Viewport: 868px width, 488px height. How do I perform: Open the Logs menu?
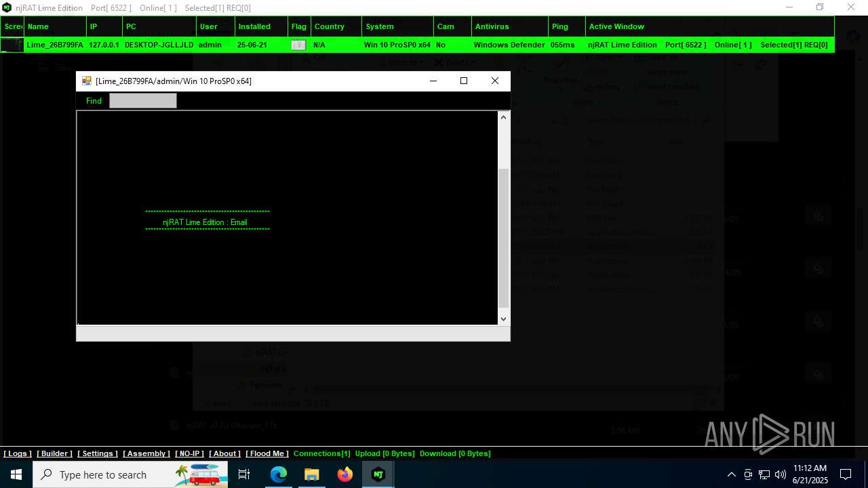[18, 453]
